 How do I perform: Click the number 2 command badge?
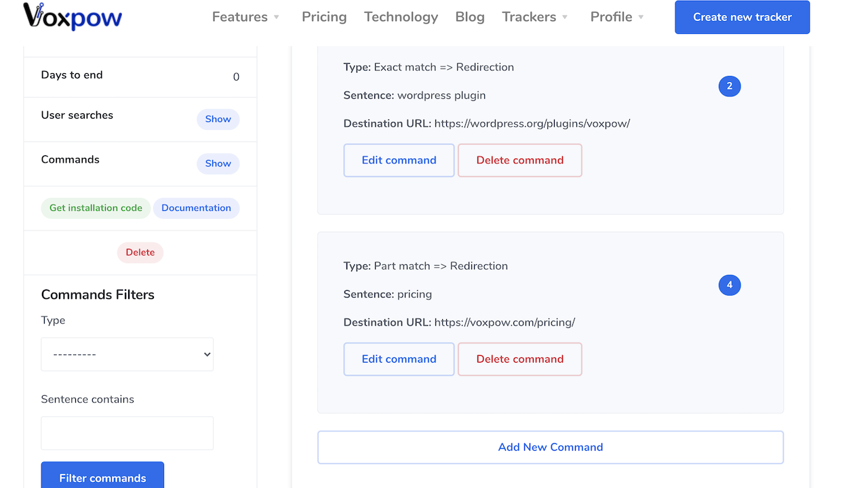[x=730, y=86]
